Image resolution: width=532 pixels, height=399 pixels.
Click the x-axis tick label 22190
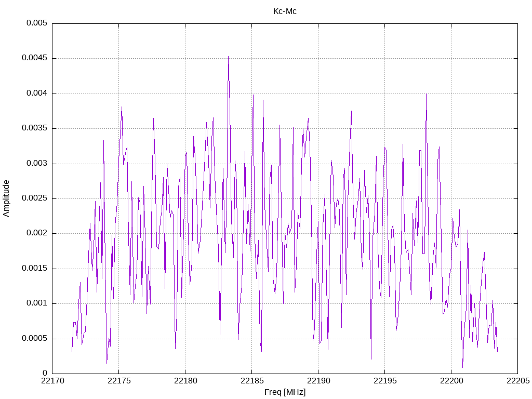pos(318,381)
